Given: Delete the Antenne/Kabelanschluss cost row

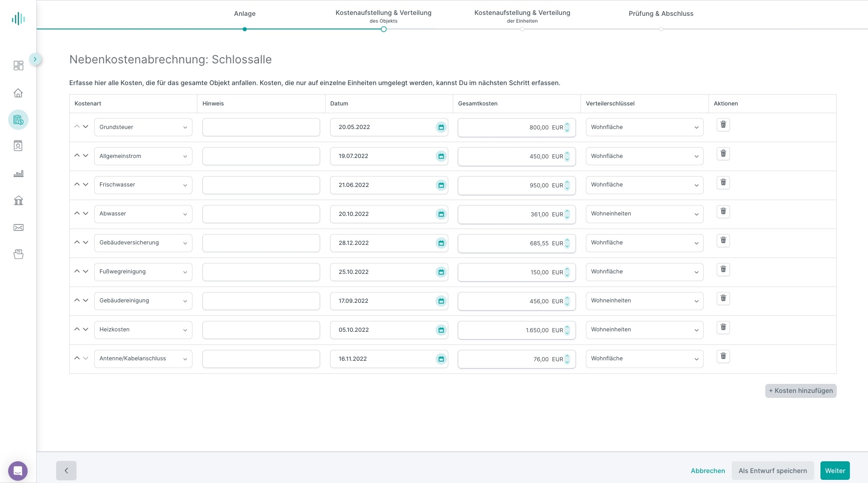Looking at the screenshot, I should coord(723,356).
